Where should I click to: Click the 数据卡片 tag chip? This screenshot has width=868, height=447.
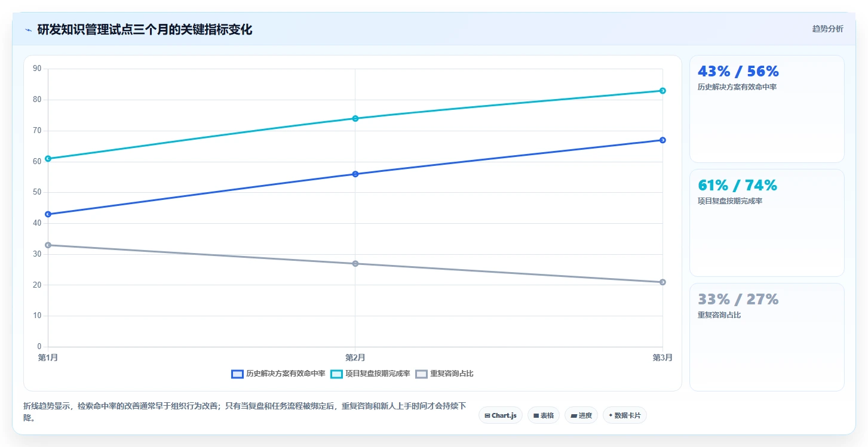pyautogui.click(x=625, y=415)
